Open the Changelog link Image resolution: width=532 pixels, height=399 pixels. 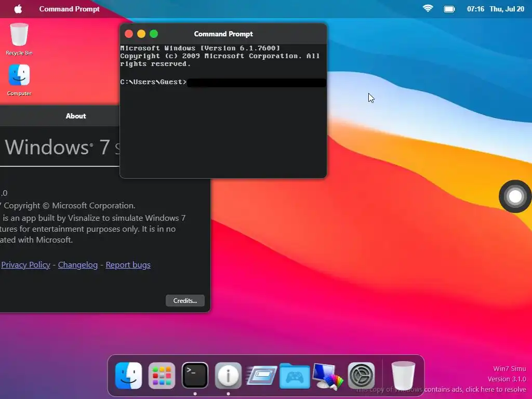coord(78,264)
